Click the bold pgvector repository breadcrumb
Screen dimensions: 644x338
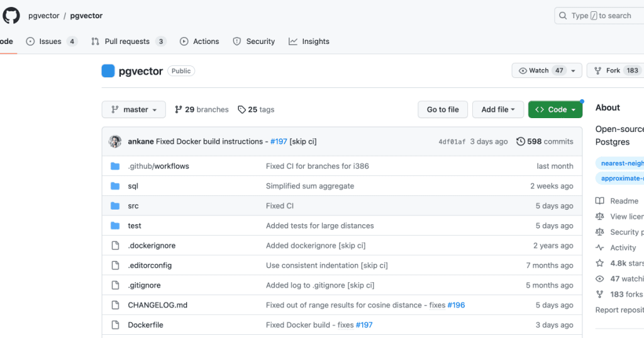click(x=86, y=16)
